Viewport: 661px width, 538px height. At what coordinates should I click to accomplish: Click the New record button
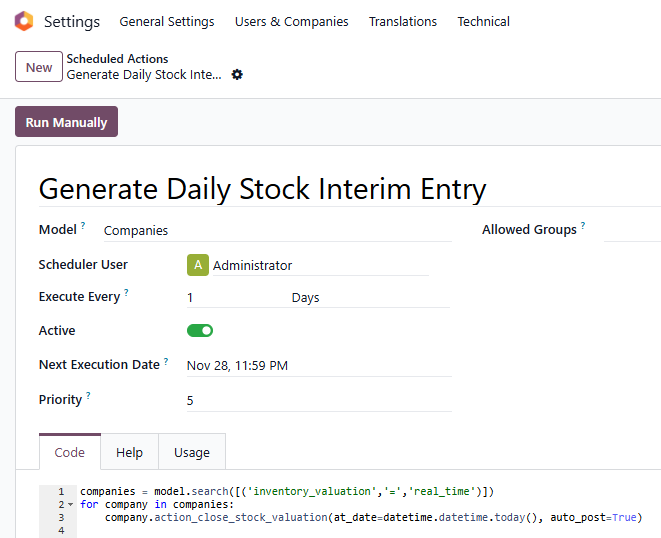[x=39, y=67]
